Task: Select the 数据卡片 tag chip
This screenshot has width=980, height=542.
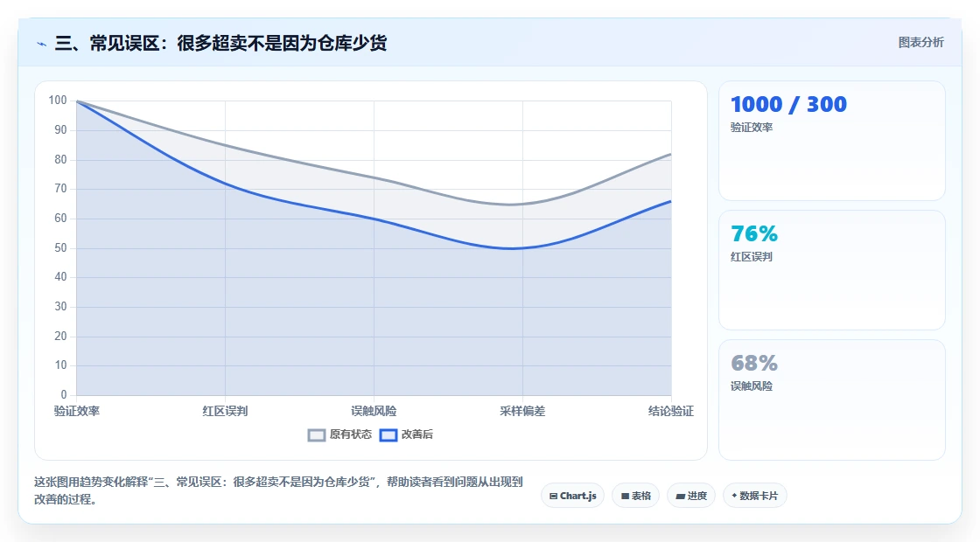Action: (755, 496)
